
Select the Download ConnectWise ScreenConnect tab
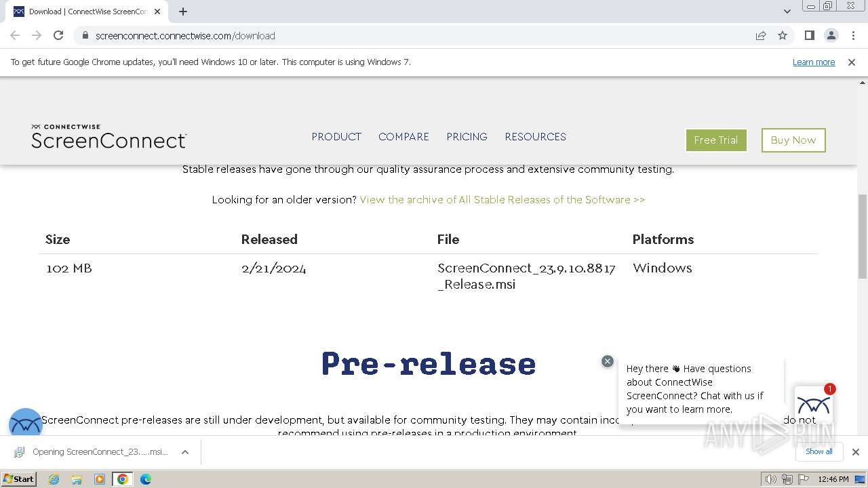(x=87, y=12)
